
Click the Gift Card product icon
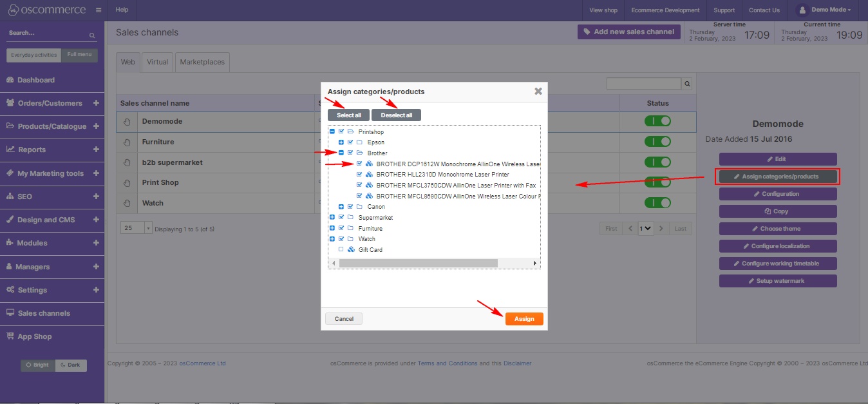(x=351, y=249)
